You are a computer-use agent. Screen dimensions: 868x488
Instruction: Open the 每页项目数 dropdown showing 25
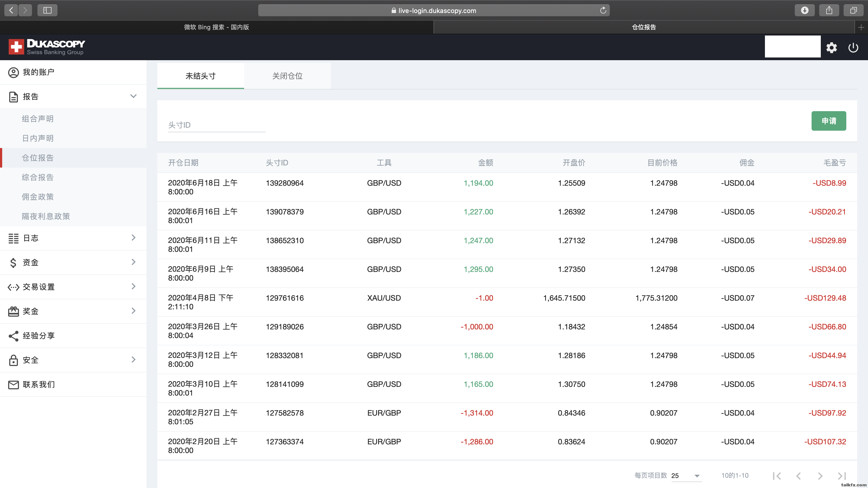click(686, 476)
